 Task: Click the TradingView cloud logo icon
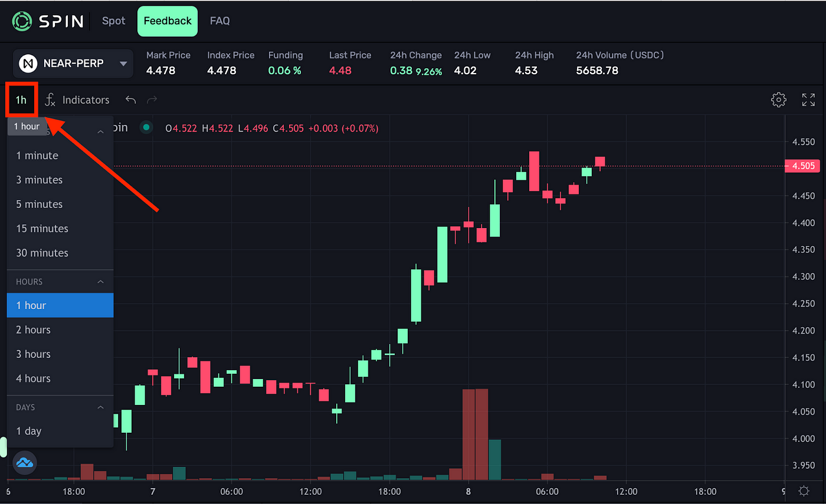[25, 463]
